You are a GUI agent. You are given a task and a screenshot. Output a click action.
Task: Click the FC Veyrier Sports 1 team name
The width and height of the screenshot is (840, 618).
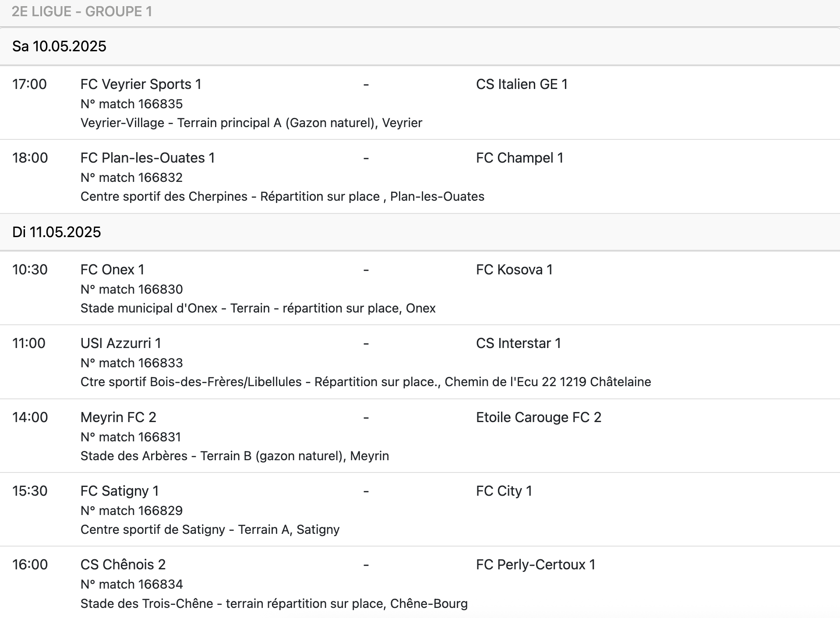pos(141,84)
